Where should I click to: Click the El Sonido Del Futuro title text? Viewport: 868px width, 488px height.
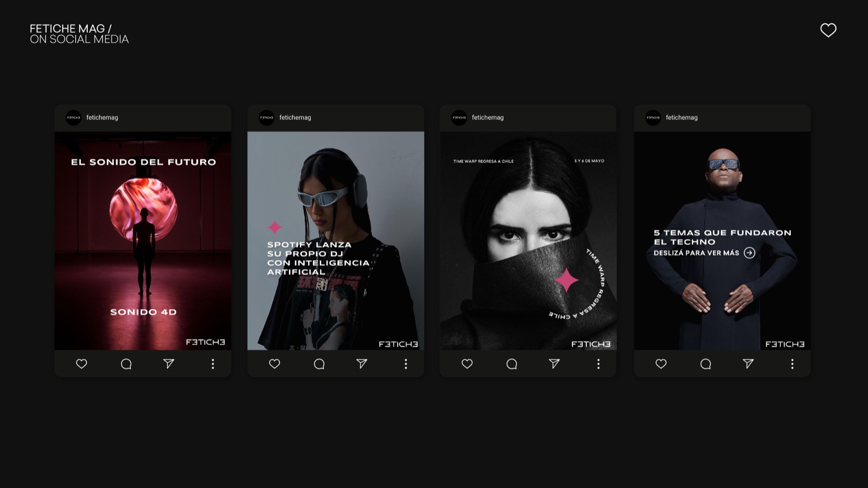[144, 162]
